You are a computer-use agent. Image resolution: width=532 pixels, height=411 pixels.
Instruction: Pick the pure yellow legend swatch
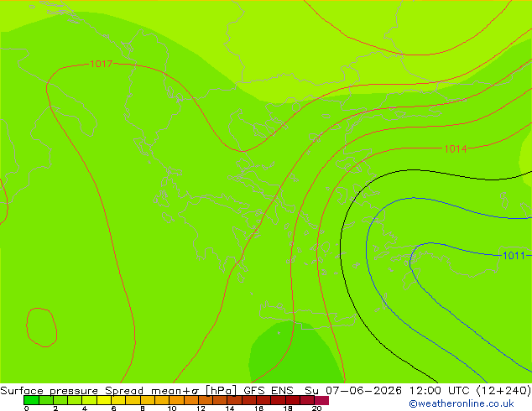coord(104,400)
